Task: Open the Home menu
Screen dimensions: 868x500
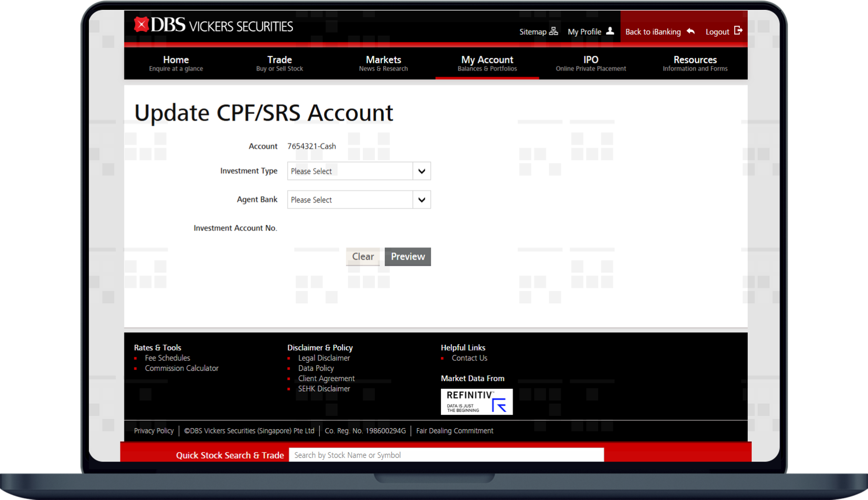Action: coord(176,63)
